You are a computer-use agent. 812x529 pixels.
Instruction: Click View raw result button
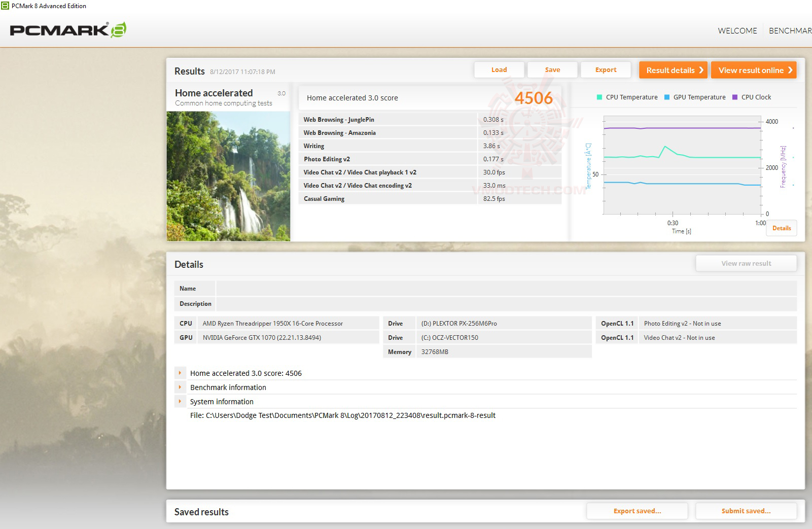tap(746, 263)
